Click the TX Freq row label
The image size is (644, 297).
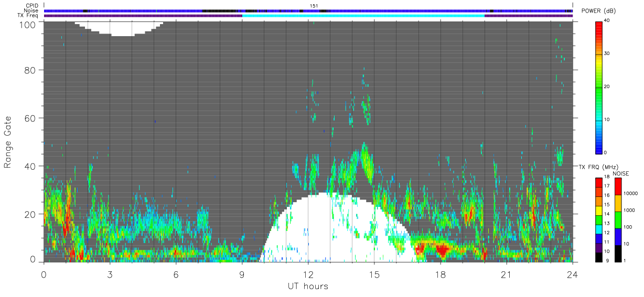pos(27,15)
